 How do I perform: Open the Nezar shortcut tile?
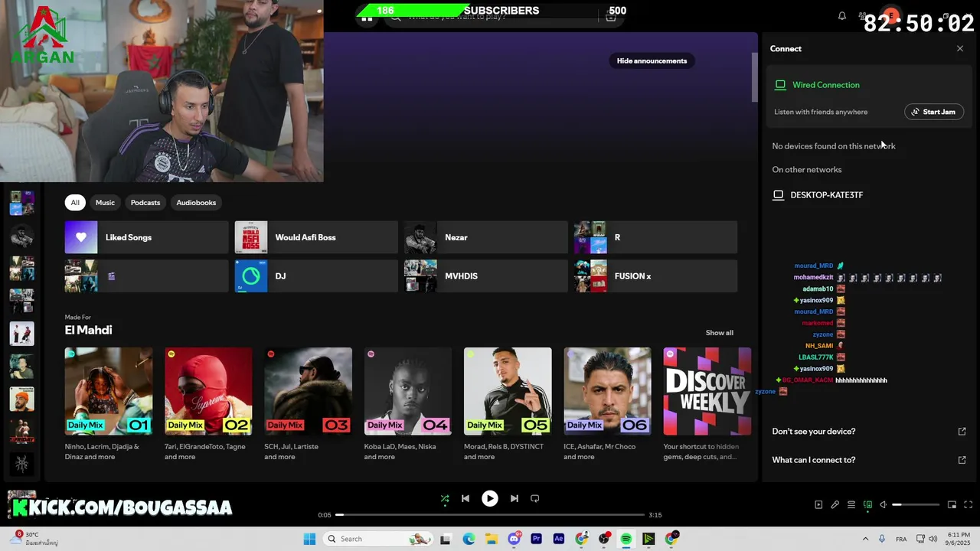tap(485, 237)
